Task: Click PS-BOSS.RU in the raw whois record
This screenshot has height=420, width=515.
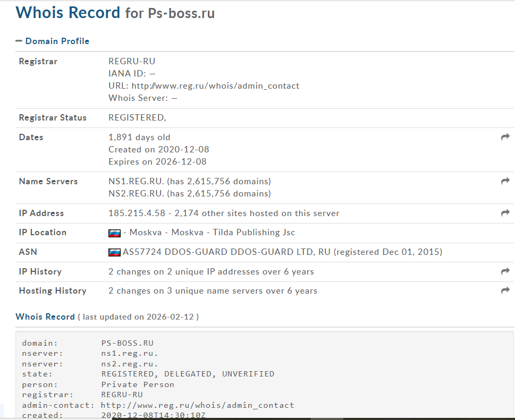Action: click(127, 344)
